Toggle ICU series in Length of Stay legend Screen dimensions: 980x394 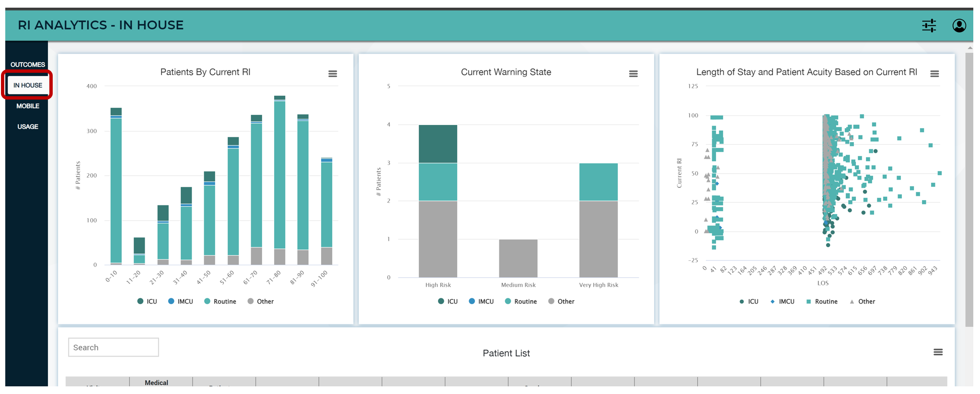749,302
